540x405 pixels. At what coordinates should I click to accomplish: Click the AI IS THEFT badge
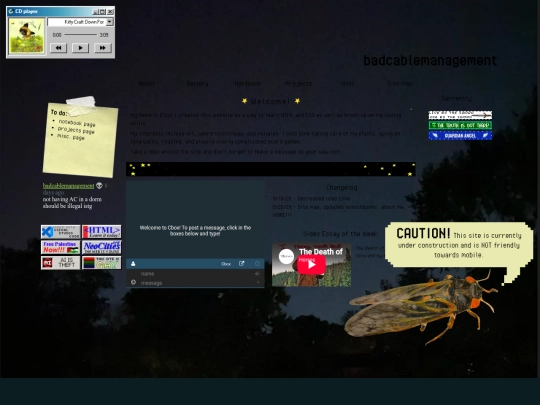point(61,263)
